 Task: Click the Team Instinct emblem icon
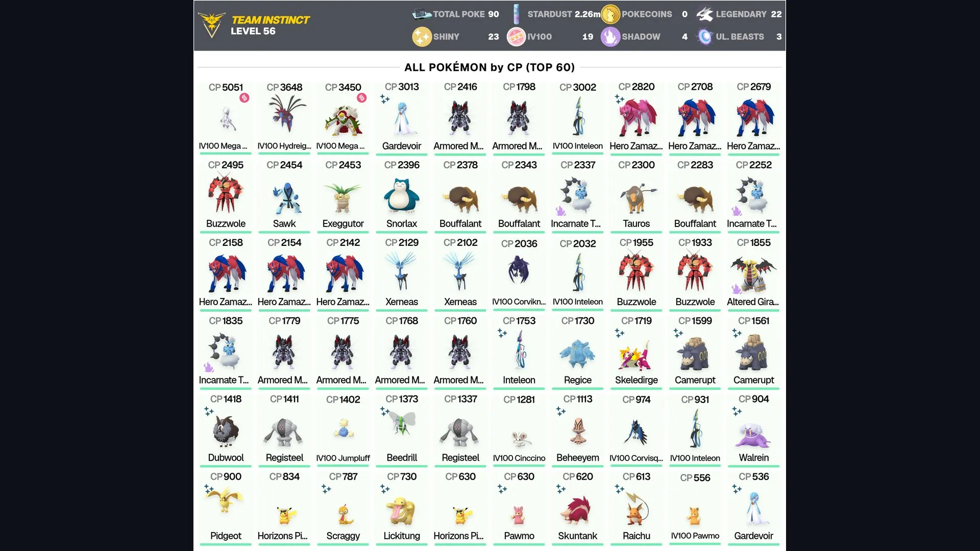coord(211,24)
